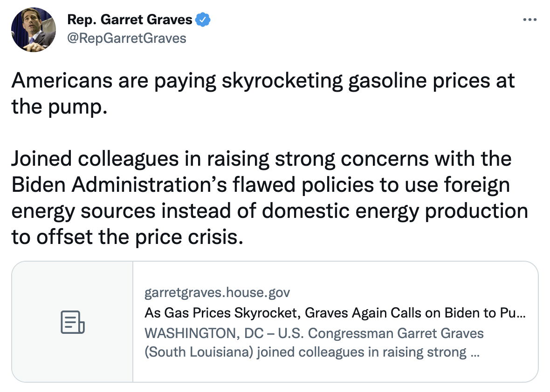
Task: Click the 'to offset the price crisis.' line
Action: [127, 237]
